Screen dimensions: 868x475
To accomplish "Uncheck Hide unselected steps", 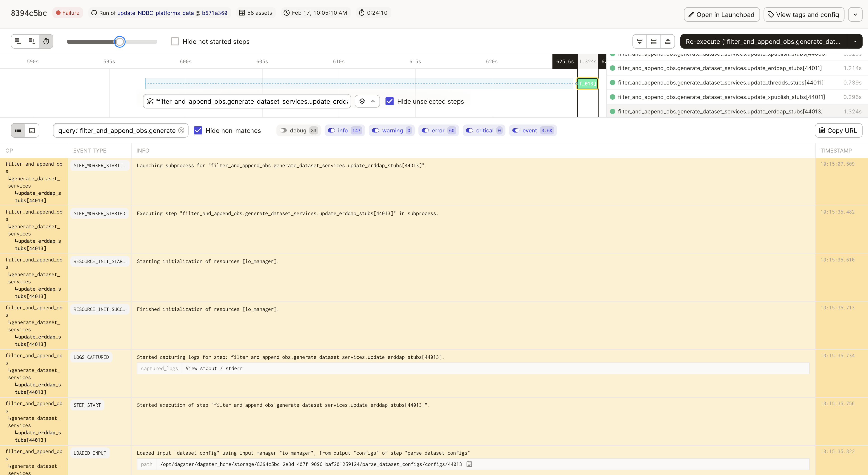I will pos(390,101).
